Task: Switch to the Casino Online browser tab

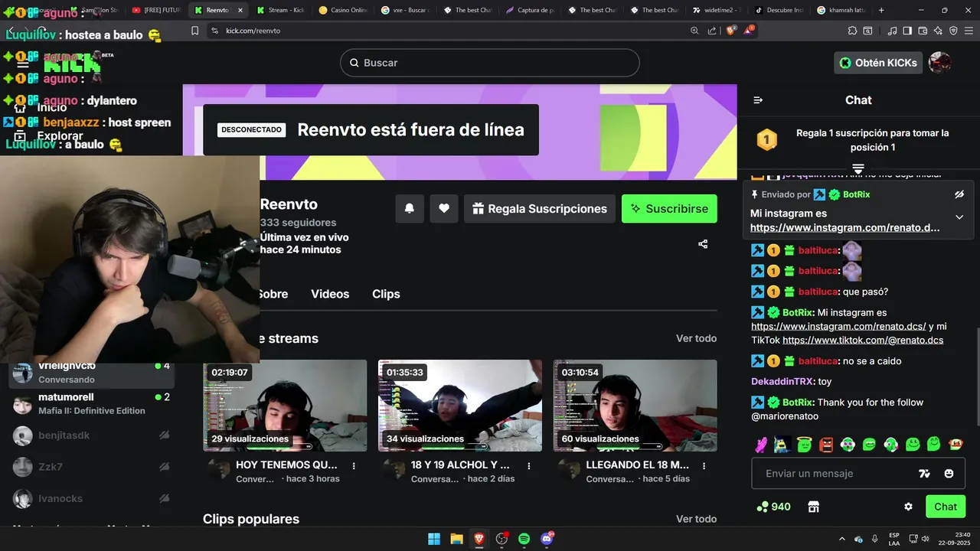Action: click(343, 10)
